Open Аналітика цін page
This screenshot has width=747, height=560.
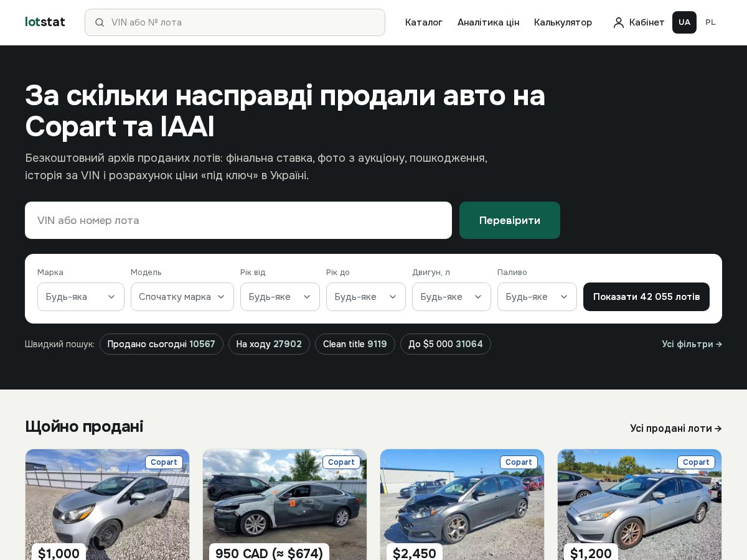click(x=488, y=22)
